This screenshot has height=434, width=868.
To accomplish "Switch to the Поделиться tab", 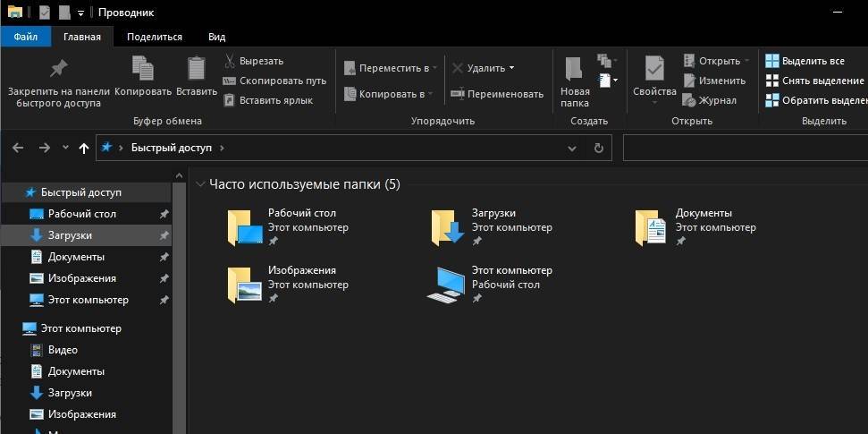I will [x=155, y=38].
